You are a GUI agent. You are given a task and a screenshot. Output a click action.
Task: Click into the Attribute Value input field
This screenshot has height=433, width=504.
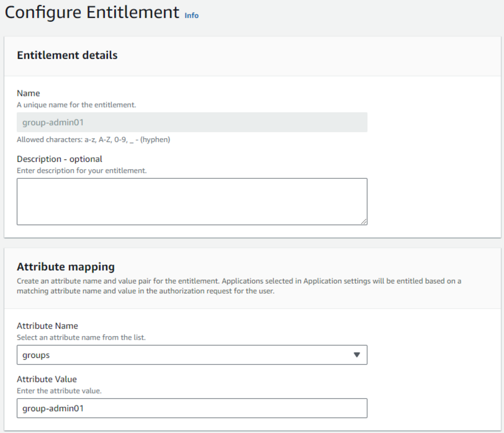[x=192, y=408]
